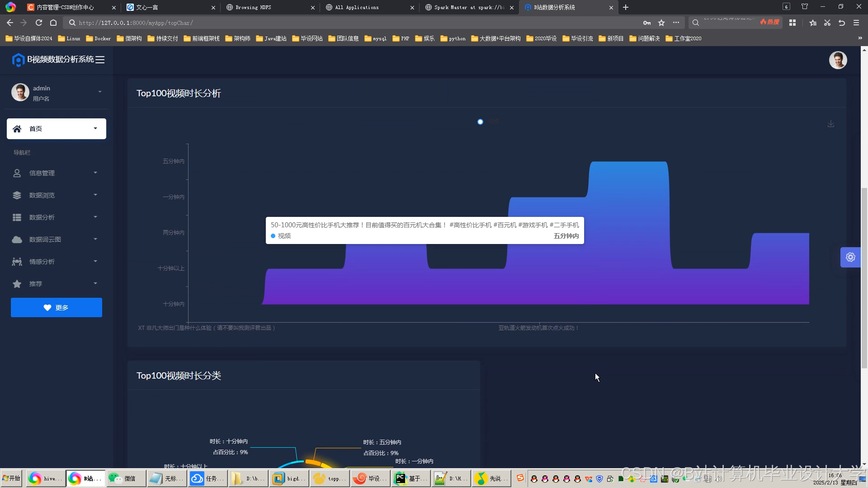This screenshot has width=868, height=488.
Task: Select the 情感分析 sidebar icon
Action: (x=17, y=261)
